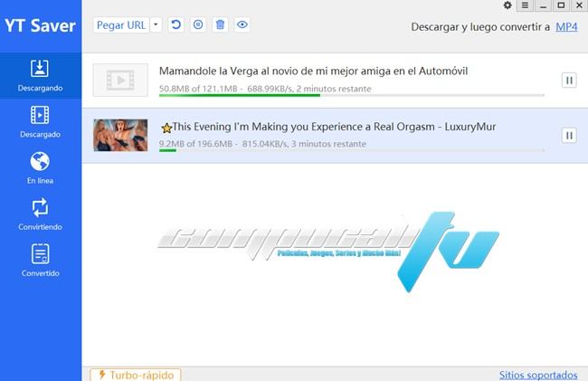The width and height of the screenshot is (588, 381).
Task: Resume all downloads with the circular arrow icon
Action: [175, 24]
